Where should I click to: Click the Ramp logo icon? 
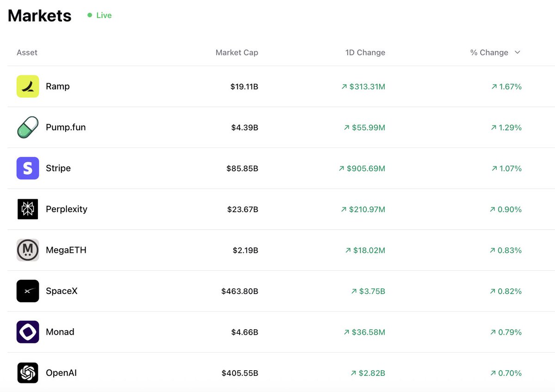click(28, 86)
